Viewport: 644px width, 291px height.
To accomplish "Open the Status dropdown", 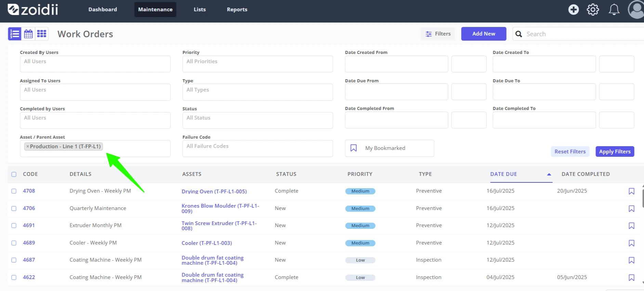I will pyautogui.click(x=258, y=120).
